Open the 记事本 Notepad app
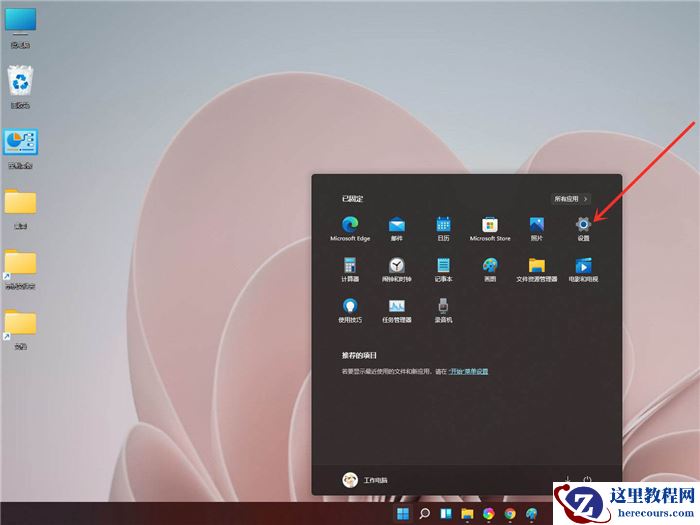The width and height of the screenshot is (700, 525). (x=443, y=269)
